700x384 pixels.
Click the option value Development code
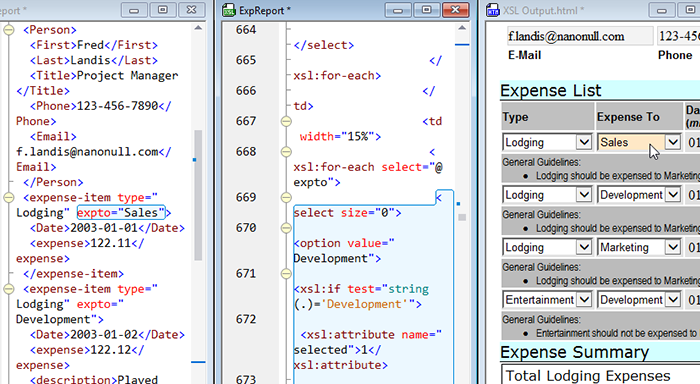click(x=344, y=251)
